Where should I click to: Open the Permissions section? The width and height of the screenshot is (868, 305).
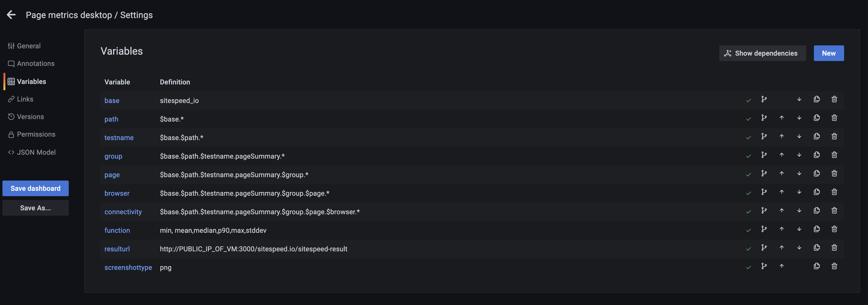coord(36,134)
